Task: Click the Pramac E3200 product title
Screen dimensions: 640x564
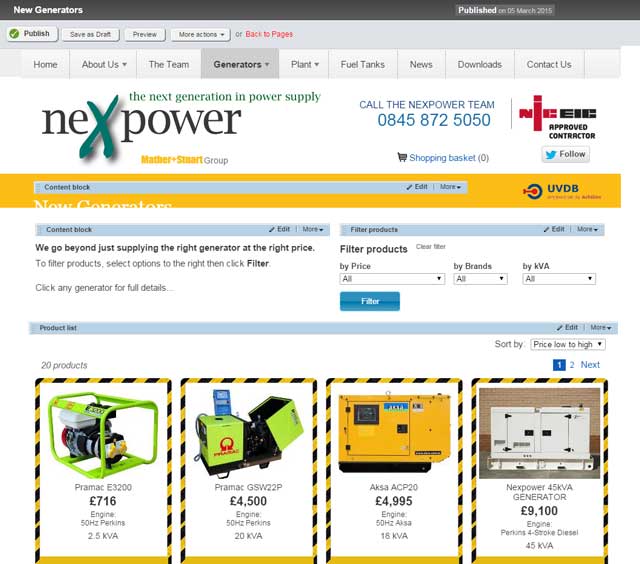Action: coord(103,487)
